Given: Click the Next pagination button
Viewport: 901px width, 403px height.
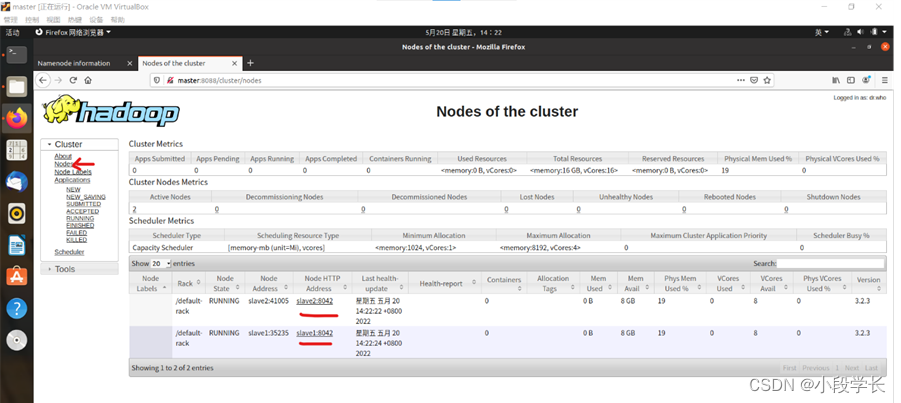Looking at the screenshot, I should click(852, 368).
